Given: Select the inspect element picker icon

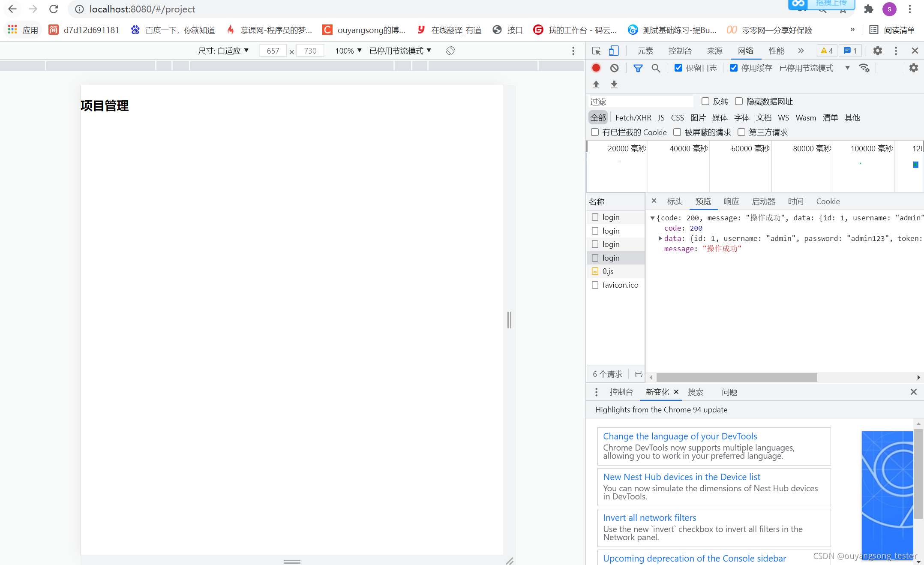Looking at the screenshot, I should click(596, 51).
